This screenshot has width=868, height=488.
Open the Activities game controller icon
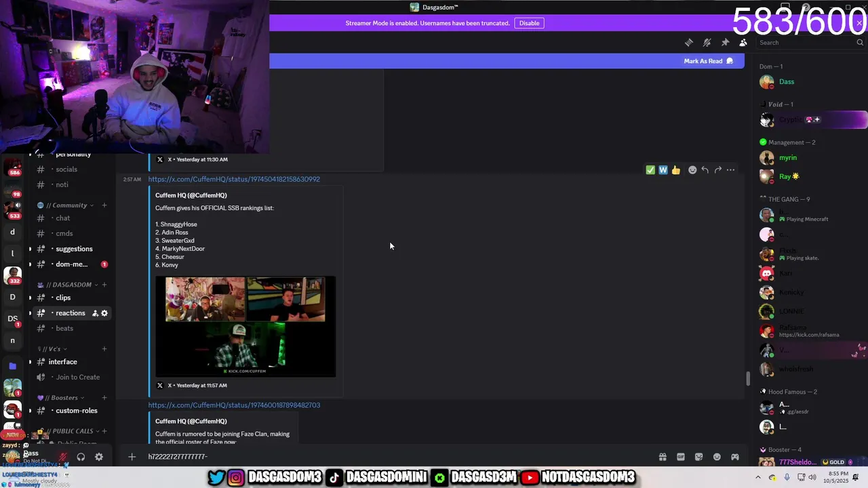click(735, 457)
